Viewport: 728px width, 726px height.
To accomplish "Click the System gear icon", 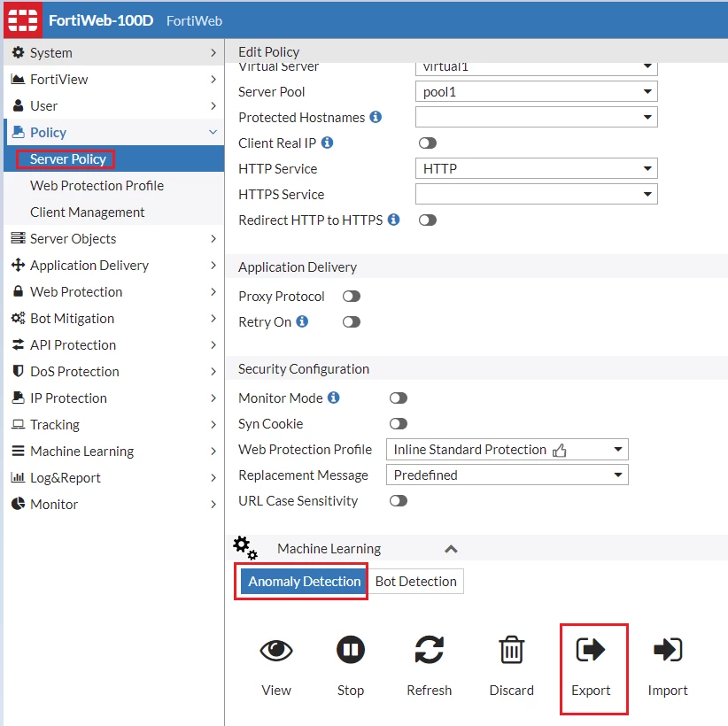I will coord(18,52).
